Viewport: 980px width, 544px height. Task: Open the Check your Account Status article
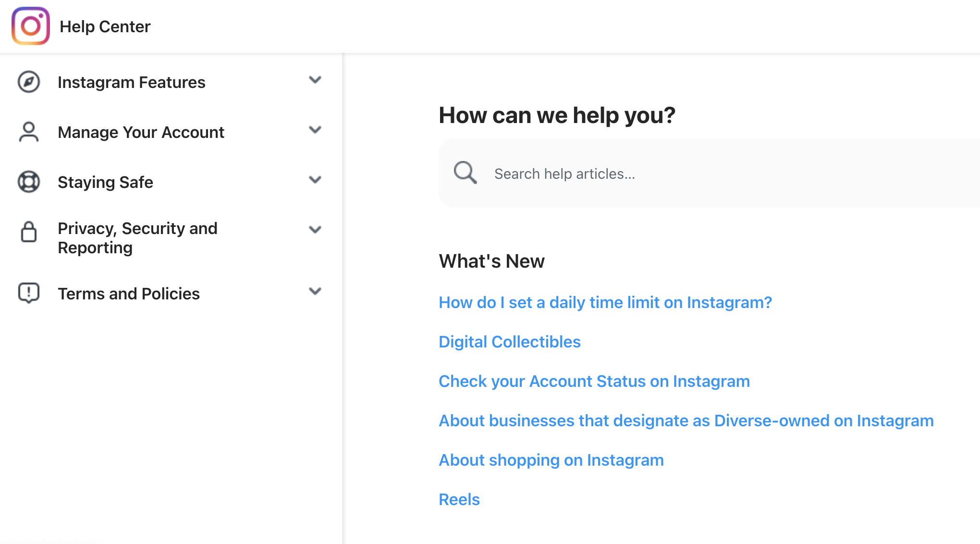[594, 381]
